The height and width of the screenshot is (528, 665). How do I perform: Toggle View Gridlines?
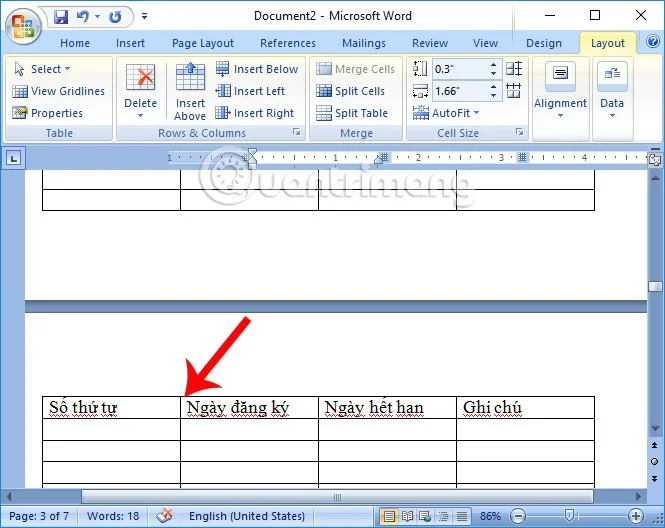click(59, 91)
